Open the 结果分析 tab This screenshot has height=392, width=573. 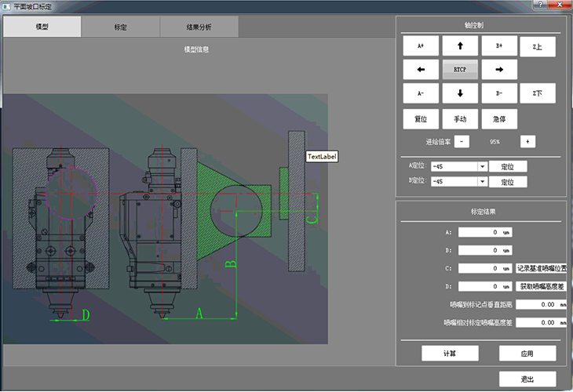[x=199, y=27]
